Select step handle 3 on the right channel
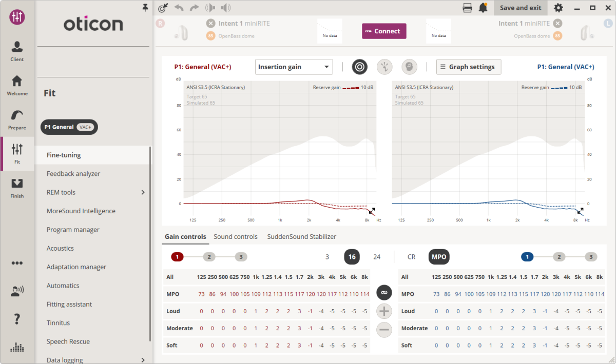Image resolution: width=616 pixels, height=364 pixels. click(591, 256)
